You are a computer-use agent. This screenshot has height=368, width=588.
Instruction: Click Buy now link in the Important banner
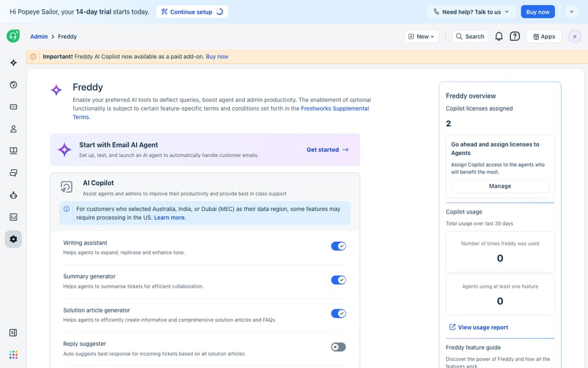click(217, 57)
